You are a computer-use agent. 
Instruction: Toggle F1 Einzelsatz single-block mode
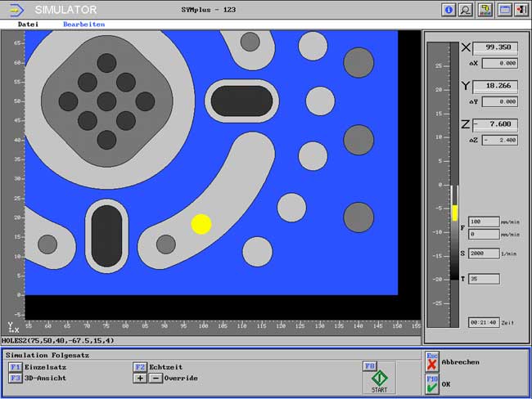click(x=16, y=367)
